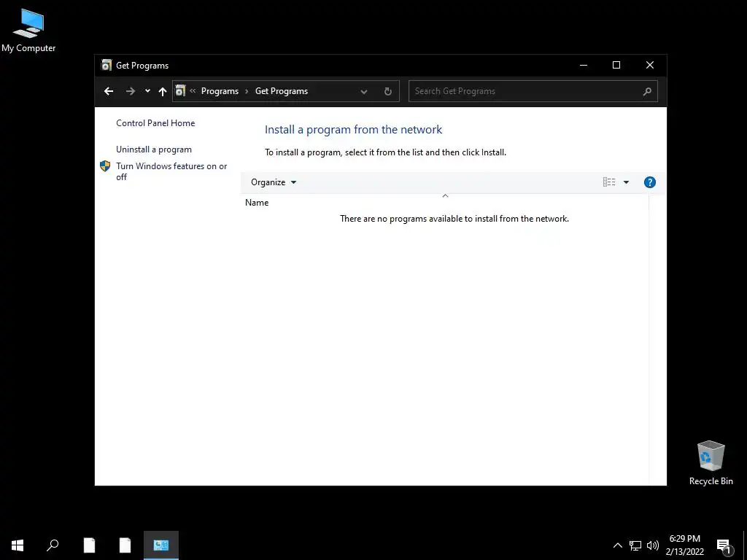Image resolution: width=747 pixels, height=560 pixels.
Task: Expand the breadcrumb overflow double chevron
Action: point(193,90)
